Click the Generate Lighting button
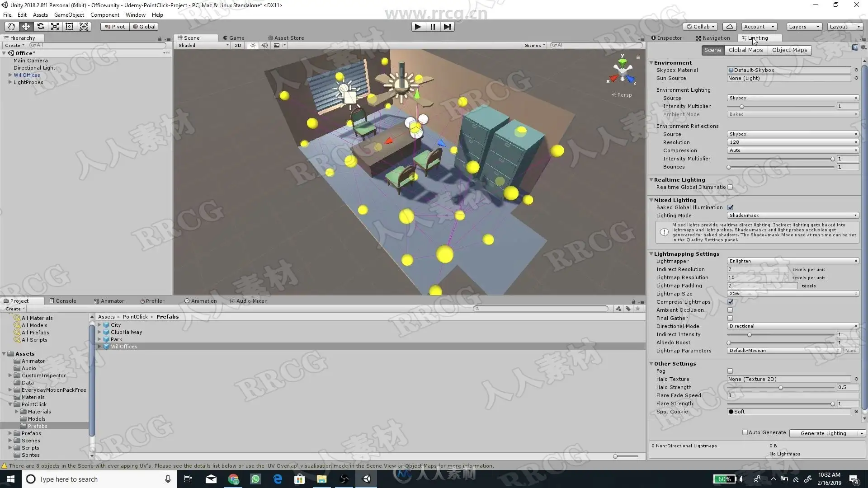The width and height of the screenshot is (868, 488). (x=823, y=433)
